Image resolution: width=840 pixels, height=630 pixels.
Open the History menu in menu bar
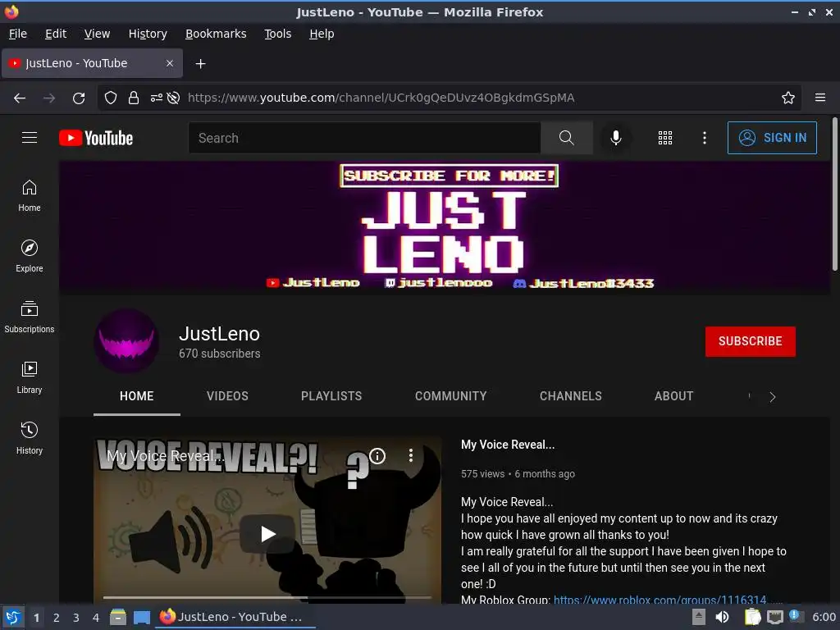pos(148,34)
